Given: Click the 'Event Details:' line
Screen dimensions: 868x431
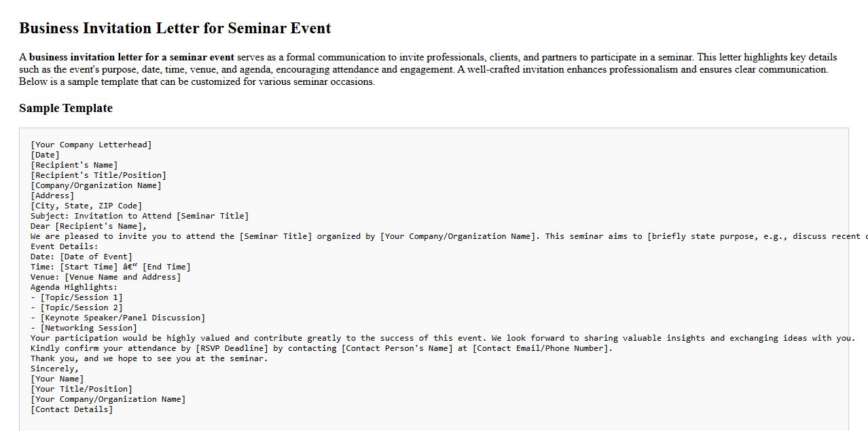Looking at the screenshot, I should point(64,246).
